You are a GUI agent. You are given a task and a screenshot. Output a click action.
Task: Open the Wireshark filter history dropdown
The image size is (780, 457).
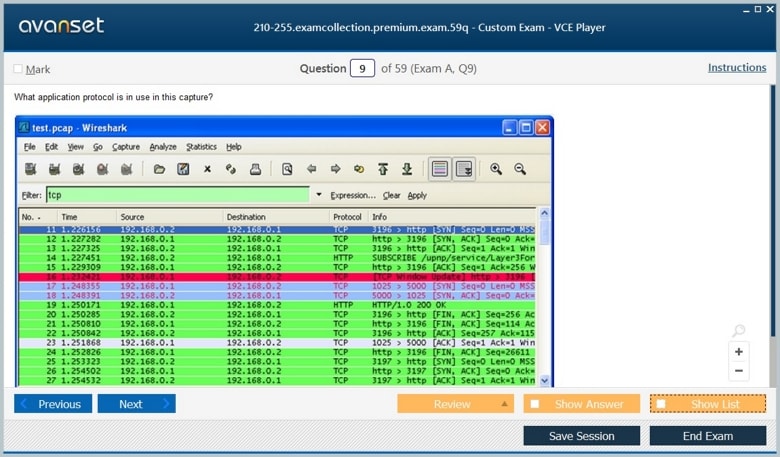click(319, 195)
